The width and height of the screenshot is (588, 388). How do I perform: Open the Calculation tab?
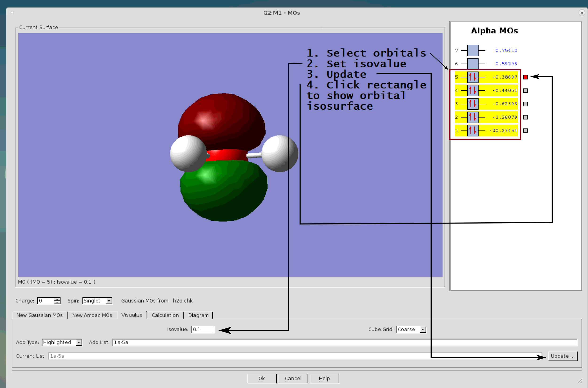pos(165,315)
